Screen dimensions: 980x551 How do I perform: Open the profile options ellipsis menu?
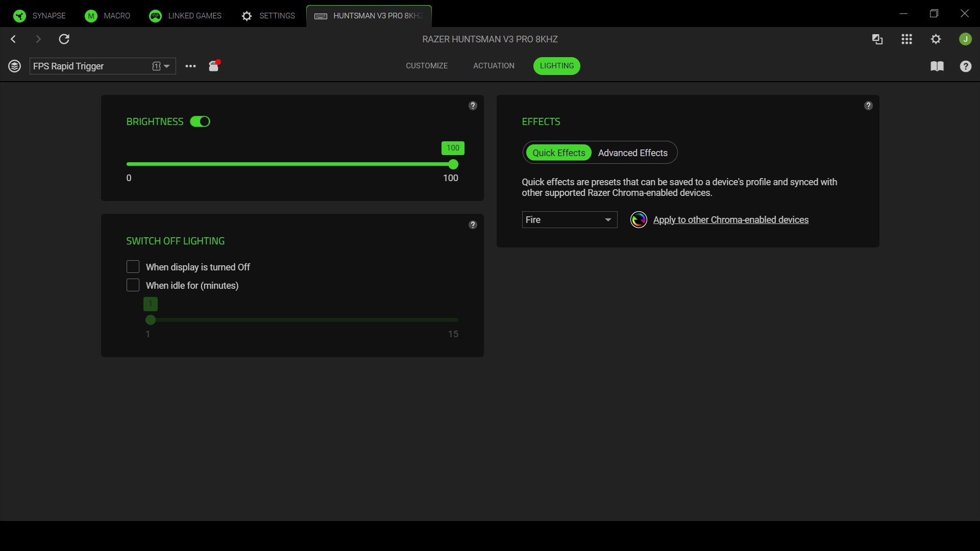pyautogui.click(x=190, y=66)
